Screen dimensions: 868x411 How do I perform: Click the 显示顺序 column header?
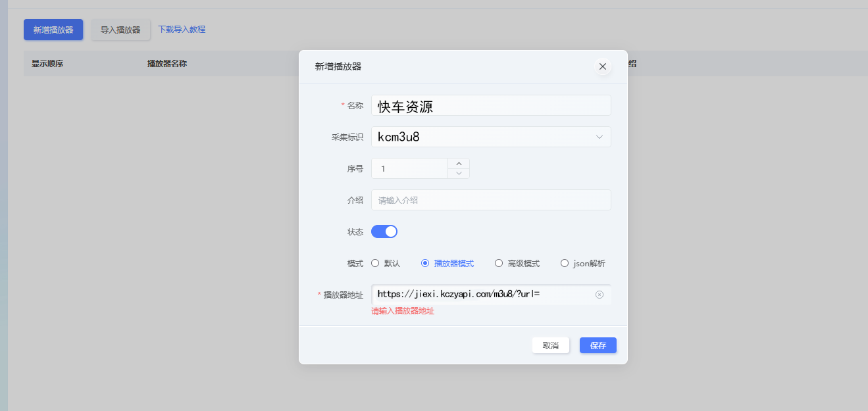coord(47,64)
